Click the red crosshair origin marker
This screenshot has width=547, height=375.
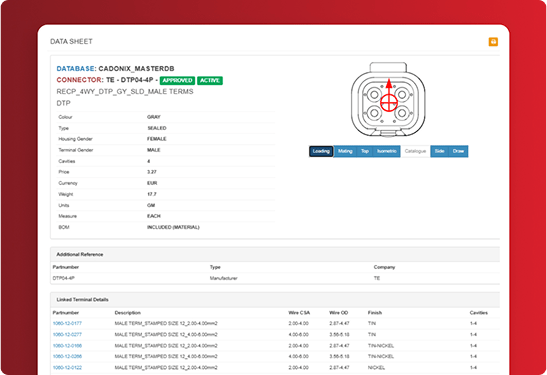[x=389, y=103]
